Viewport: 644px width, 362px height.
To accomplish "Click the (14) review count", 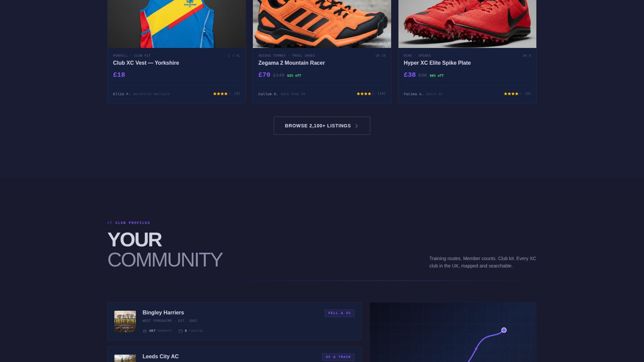I will pyautogui.click(x=381, y=94).
